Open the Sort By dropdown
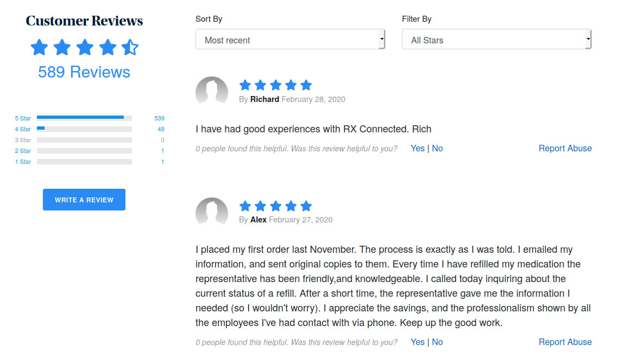The height and width of the screenshot is (364, 630). tap(290, 40)
